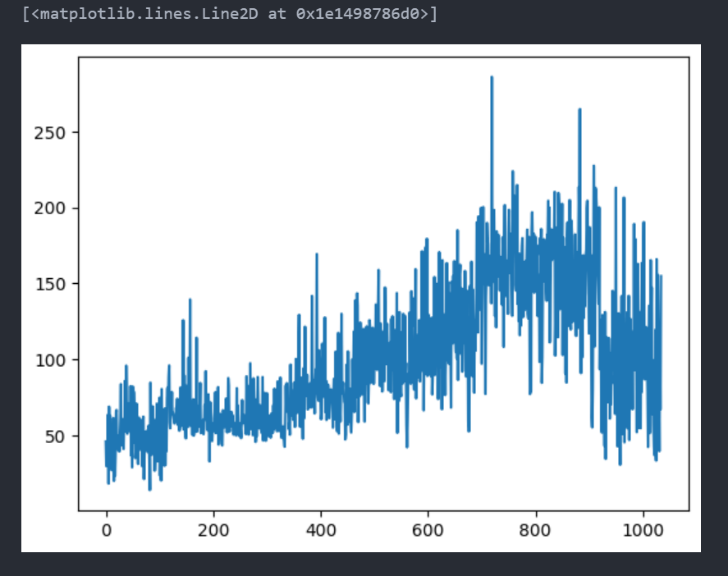Click inside the empty upper-left plot area

pyautogui.click(x=205, y=123)
